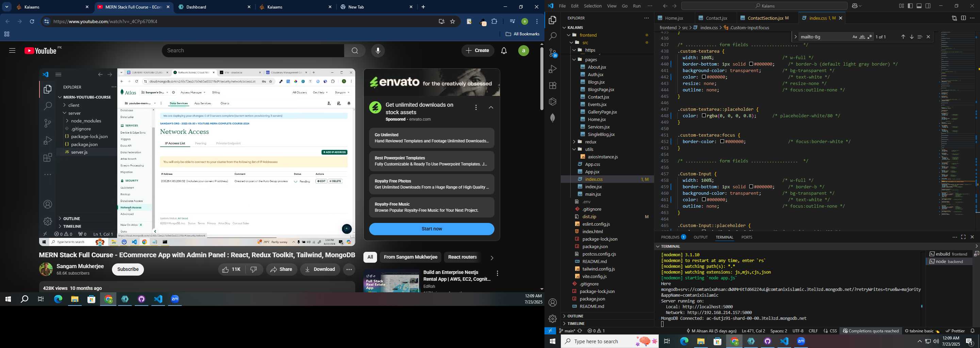Click the YouTube search input field

(253, 51)
